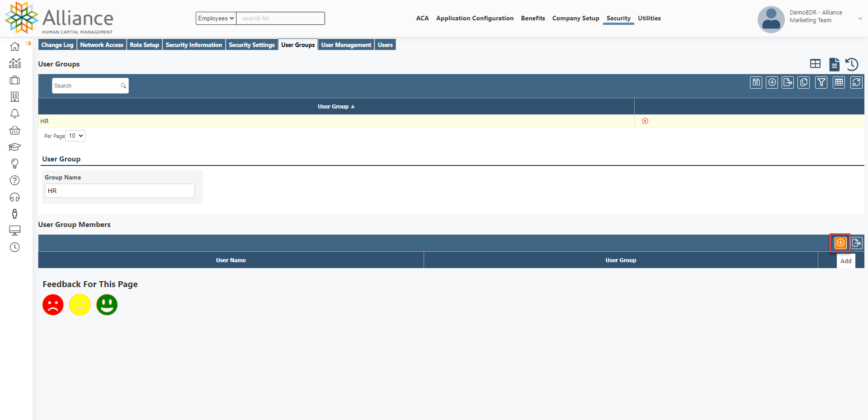Switch to the Security Settings tab
The image size is (868, 420).
coord(252,45)
